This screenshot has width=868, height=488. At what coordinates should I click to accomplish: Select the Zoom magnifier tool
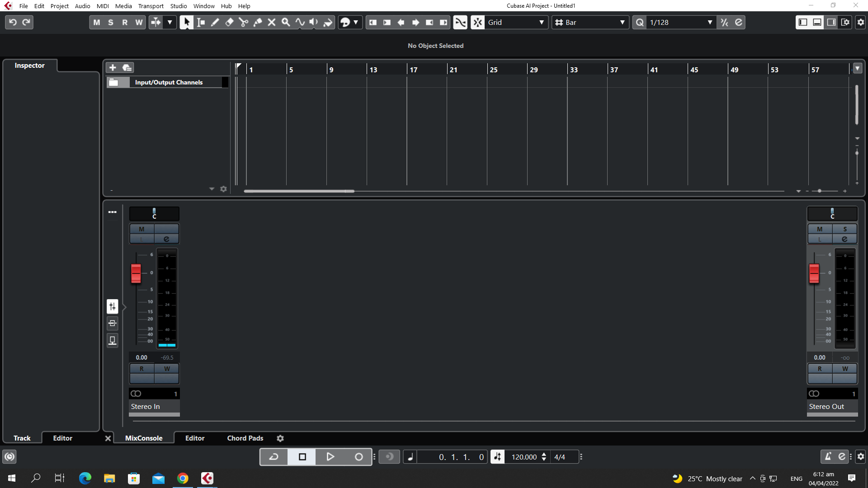286,22
